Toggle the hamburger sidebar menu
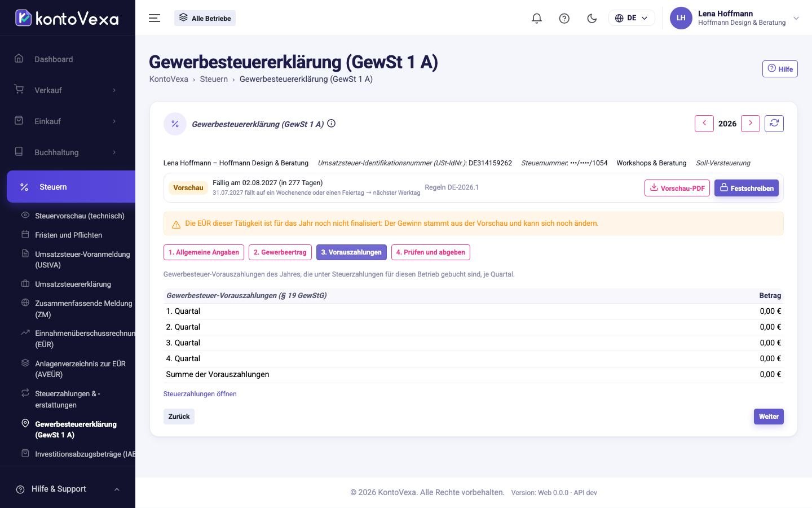Viewport: 812px width, 508px height. (155, 18)
